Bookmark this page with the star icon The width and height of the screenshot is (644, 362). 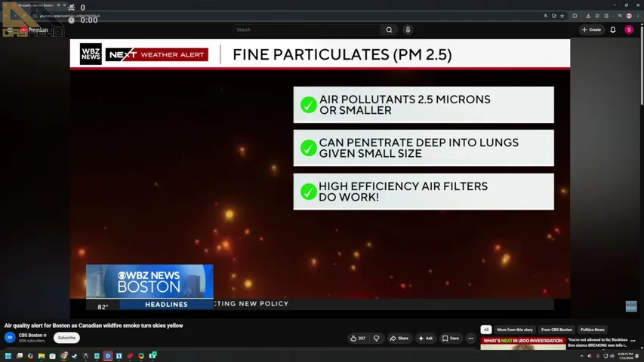(x=562, y=16)
